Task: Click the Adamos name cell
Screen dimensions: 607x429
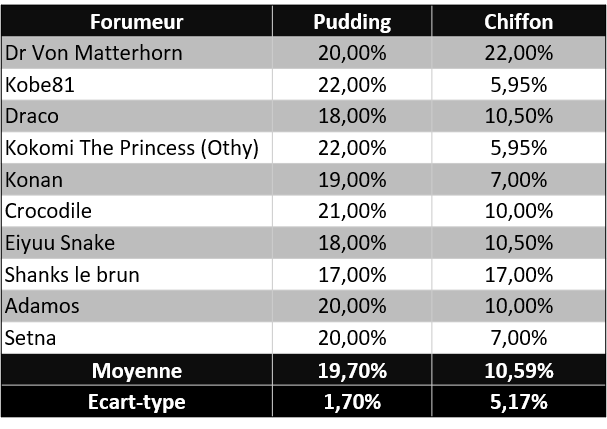Action: coord(43,306)
